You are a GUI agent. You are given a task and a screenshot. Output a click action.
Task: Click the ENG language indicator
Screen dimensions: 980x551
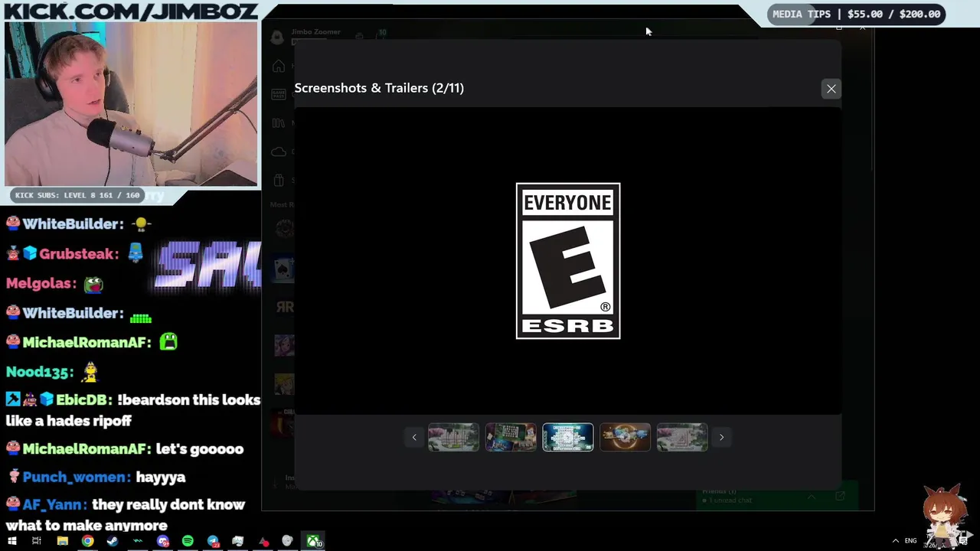[910, 541]
